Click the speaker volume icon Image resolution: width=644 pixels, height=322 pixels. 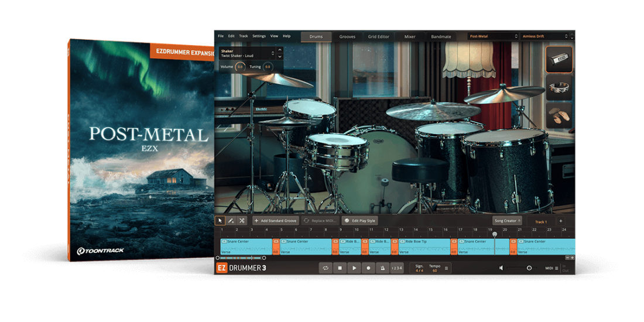[x=501, y=268]
